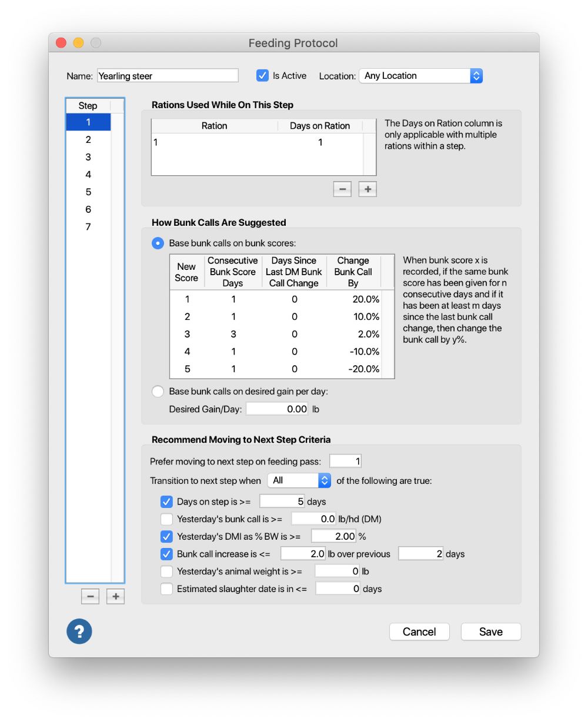Open the Location dropdown
Screen dimensions: 588x722
[420, 76]
